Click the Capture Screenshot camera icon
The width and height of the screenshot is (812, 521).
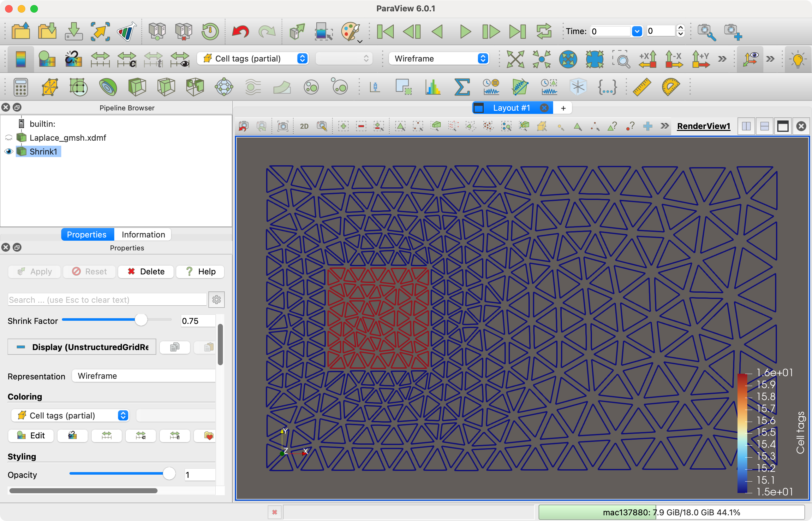click(283, 126)
